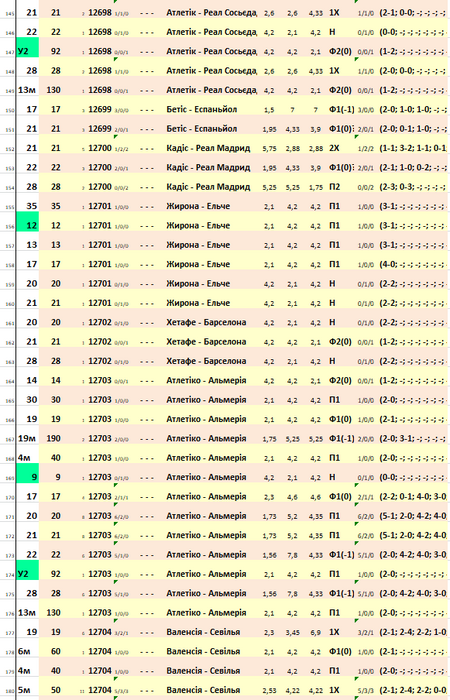The width and height of the screenshot is (450, 700).
Task: Select row header 150
Action: 9,110
